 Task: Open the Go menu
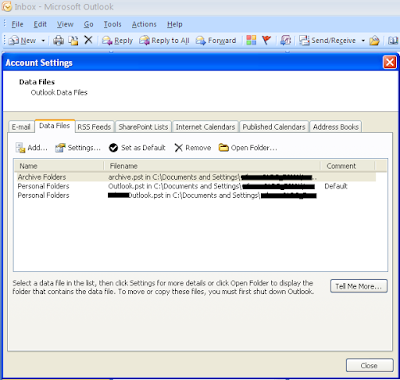click(x=88, y=24)
